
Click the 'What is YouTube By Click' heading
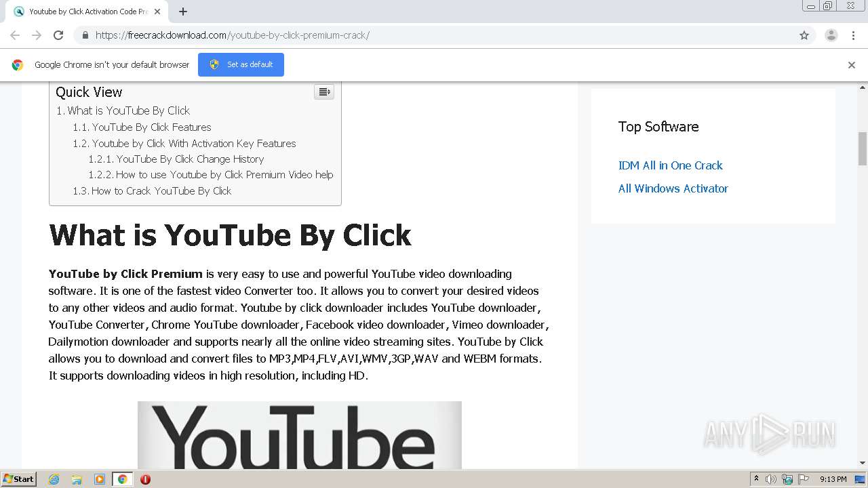click(230, 235)
